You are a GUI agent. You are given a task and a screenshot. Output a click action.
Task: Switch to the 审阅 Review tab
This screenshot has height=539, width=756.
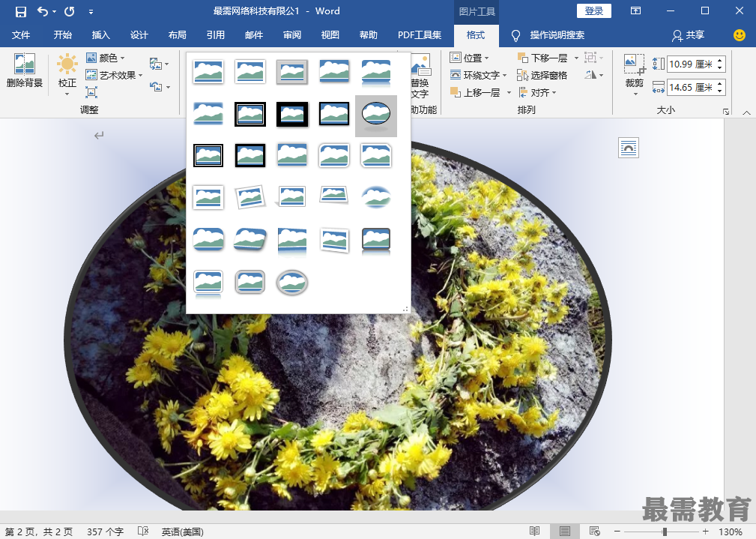[292, 34]
